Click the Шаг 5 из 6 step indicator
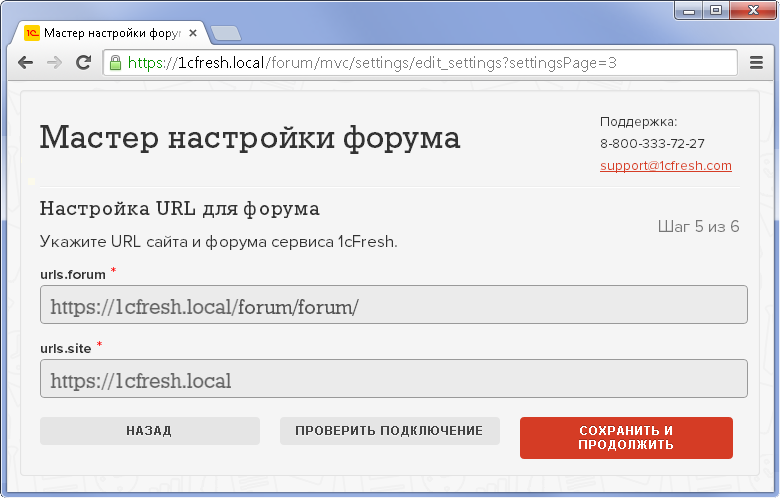Image resolution: width=780 pixels, height=498 pixels. (x=698, y=227)
